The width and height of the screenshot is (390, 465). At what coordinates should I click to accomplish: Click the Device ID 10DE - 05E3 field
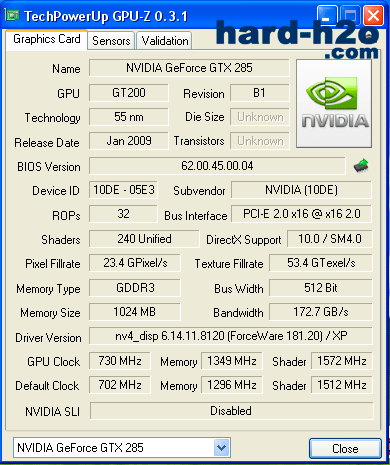pyautogui.click(x=123, y=190)
